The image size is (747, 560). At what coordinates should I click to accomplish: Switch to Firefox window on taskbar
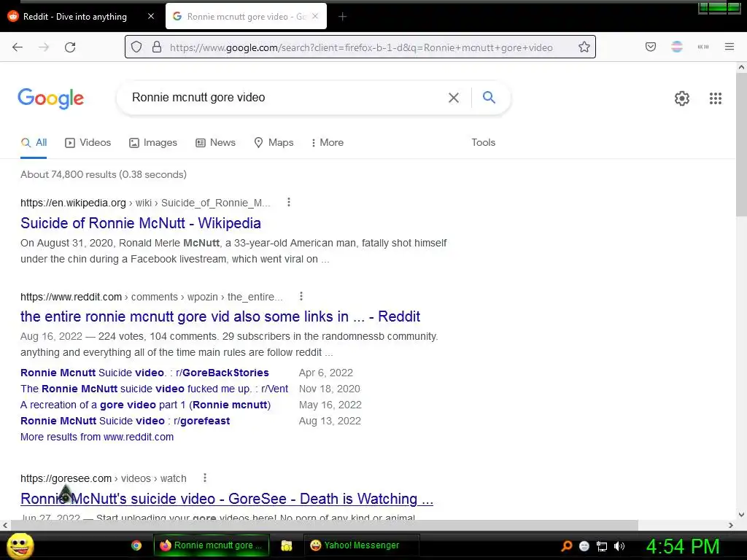[x=212, y=545]
